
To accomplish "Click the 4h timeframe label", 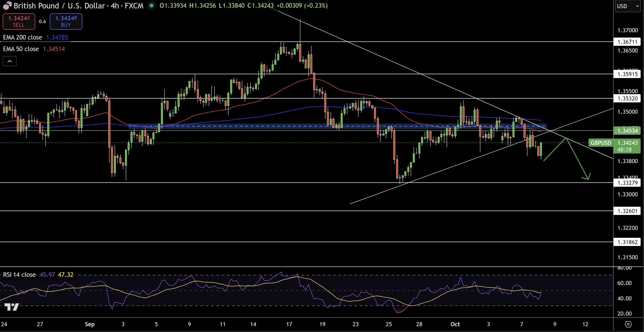I will click(115, 6).
